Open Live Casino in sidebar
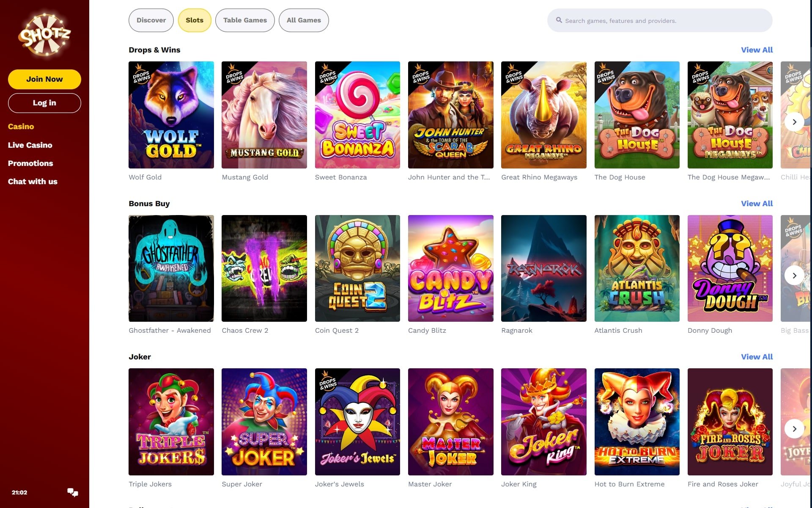 click(x=30, y=145)
